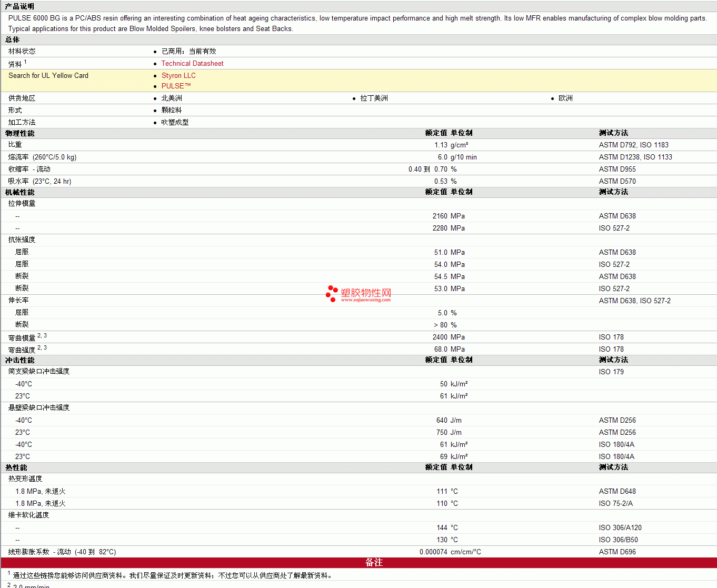Click the 51.0 MPa yield value

tap(450, 252)
